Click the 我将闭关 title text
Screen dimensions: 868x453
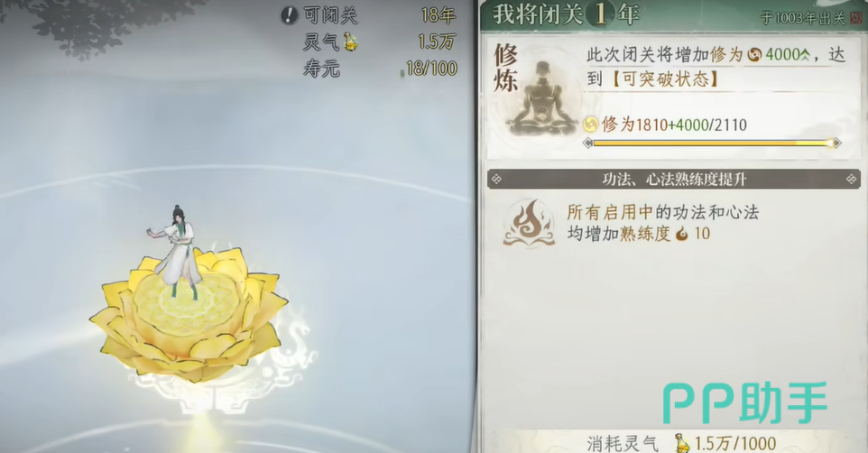pos(538,14)
